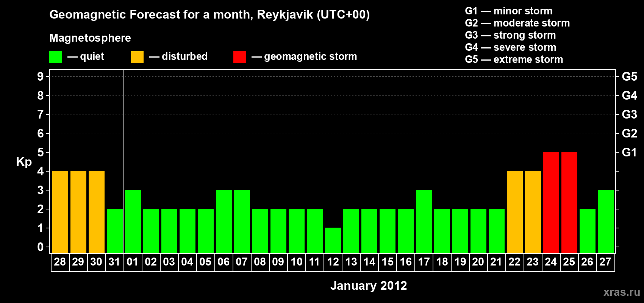Click the date label 25 on axis

(569, 262)
